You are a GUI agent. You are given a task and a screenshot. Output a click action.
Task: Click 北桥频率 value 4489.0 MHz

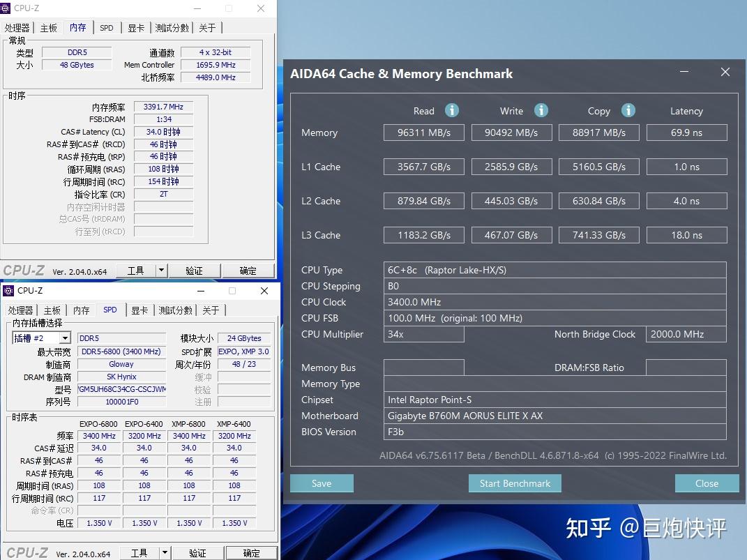pyautogui.click(x=216, y=77)
